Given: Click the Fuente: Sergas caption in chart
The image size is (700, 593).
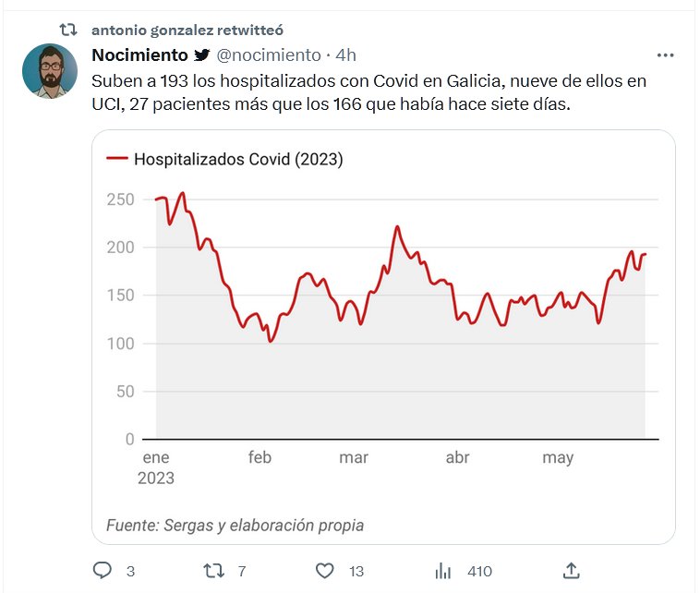Looking at the screenshot, I should click(x=235, y=525).
